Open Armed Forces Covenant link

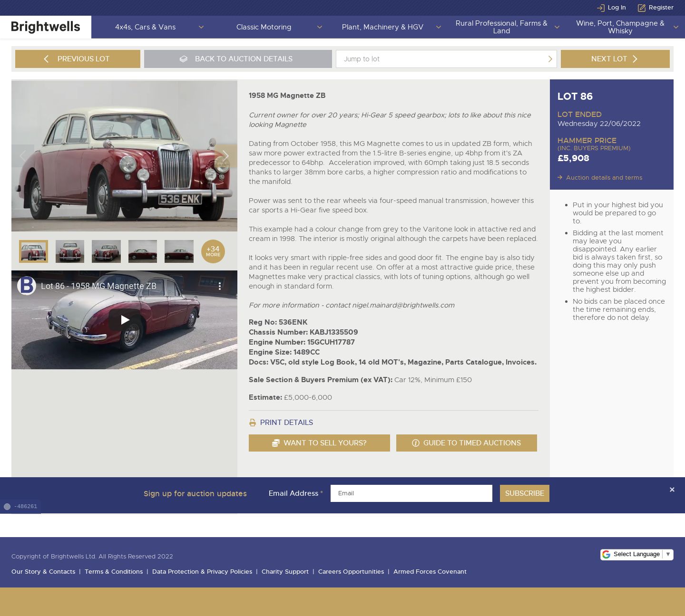click(x=430, y=572)
